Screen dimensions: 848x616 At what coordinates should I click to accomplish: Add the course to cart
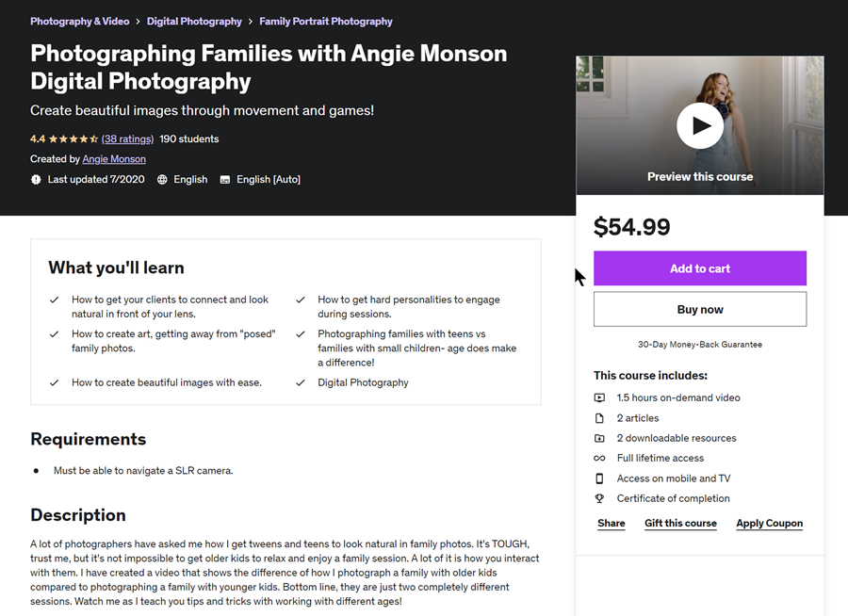(x=700, y=268)
